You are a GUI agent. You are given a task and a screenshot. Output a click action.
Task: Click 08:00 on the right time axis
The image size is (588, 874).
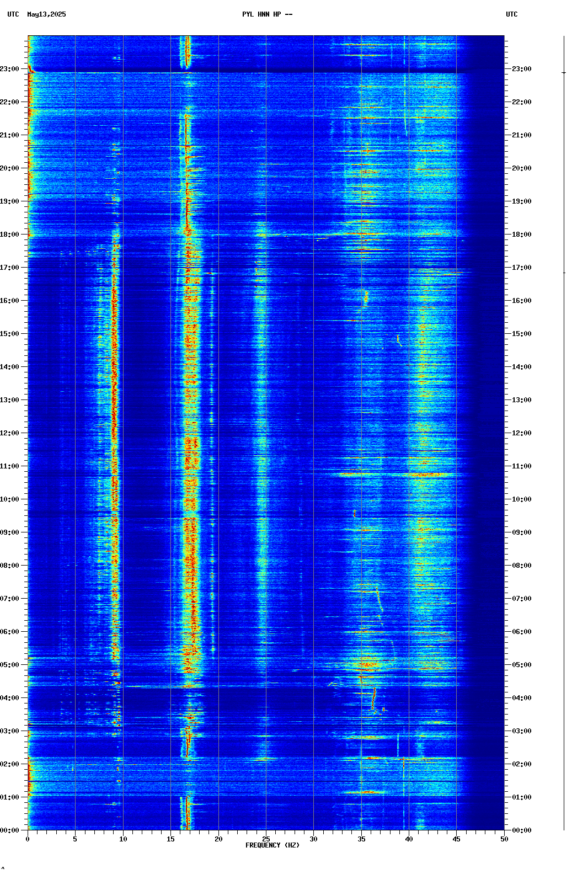[x=522, y=566]
